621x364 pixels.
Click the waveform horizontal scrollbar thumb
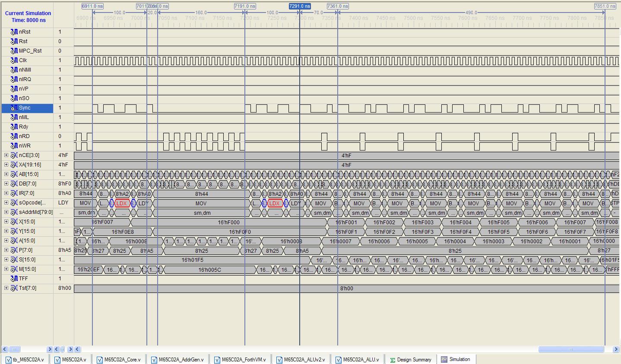click(570, 349)
